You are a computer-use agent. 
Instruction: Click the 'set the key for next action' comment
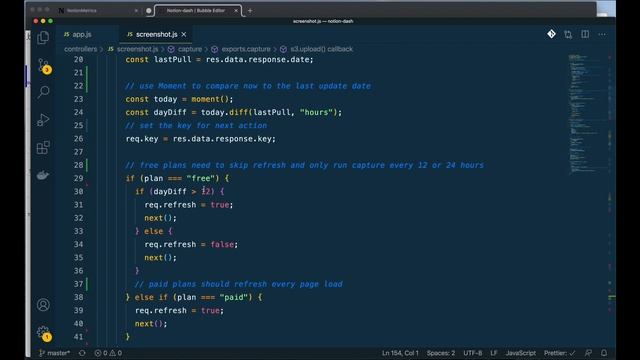196,126
